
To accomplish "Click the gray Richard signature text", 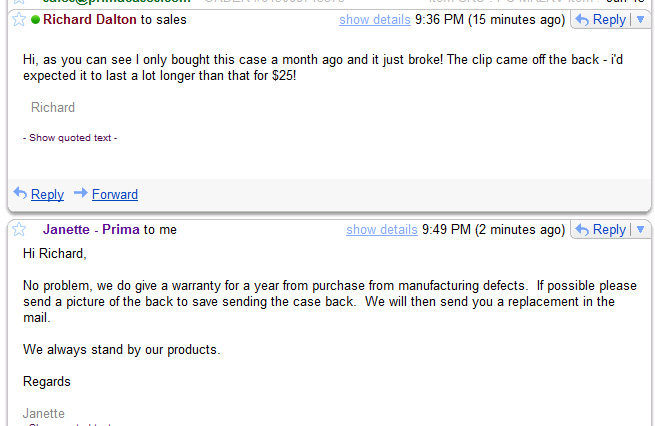I will pyautogui.click(x=53, y=108).
